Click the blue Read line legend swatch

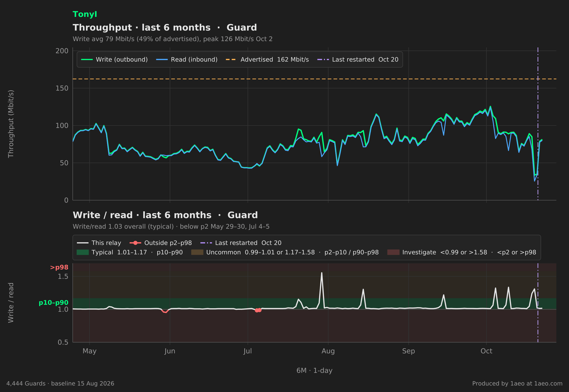[162, 60]
